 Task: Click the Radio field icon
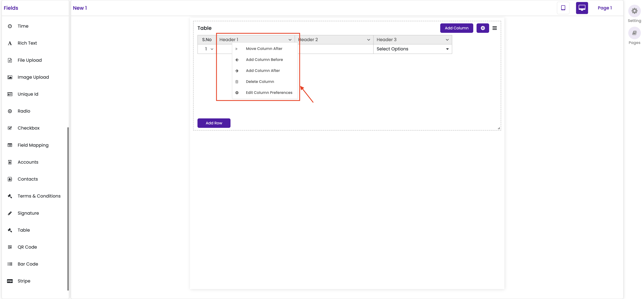(x=10, y=111)
